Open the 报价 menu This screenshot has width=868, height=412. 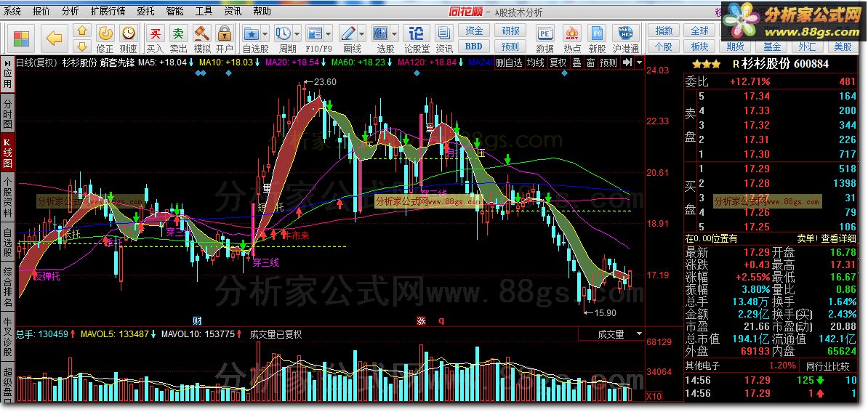41,11
